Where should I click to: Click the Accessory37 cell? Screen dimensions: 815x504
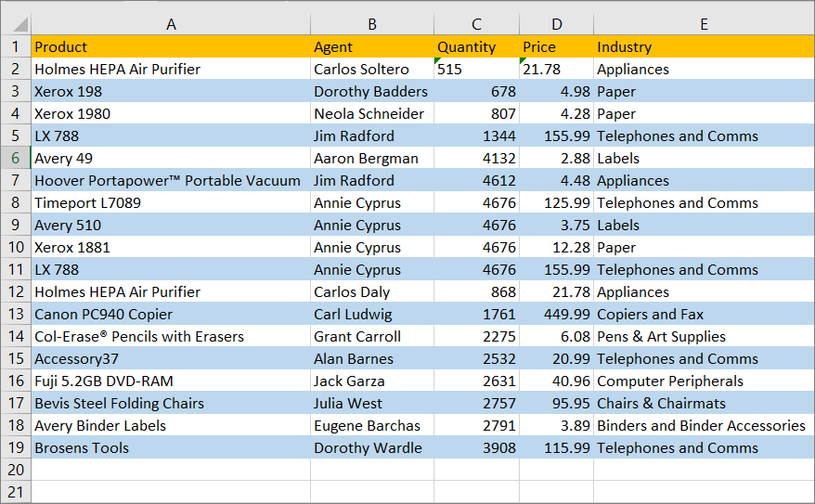tap(171, 358)
